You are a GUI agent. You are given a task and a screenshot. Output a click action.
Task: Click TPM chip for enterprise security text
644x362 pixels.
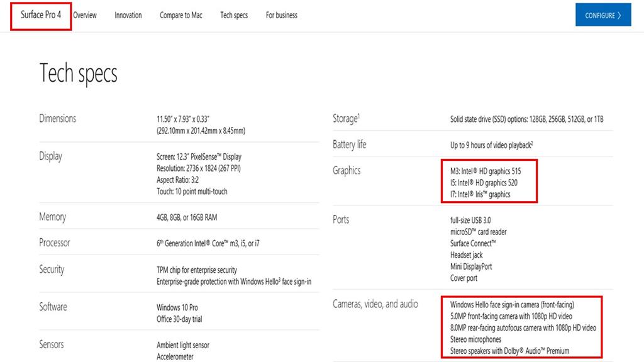pyautogui.click(x=197, y=270)
